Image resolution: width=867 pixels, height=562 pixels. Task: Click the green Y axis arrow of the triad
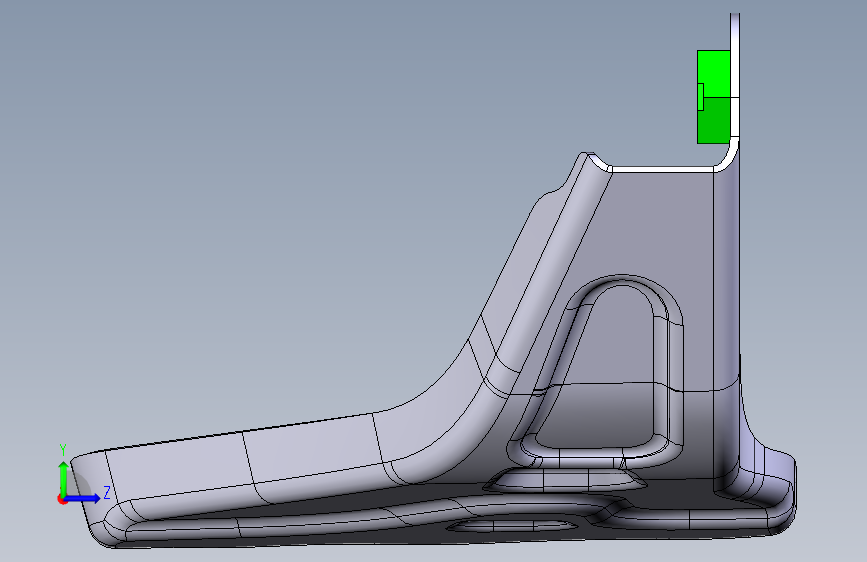click(63, 478)
